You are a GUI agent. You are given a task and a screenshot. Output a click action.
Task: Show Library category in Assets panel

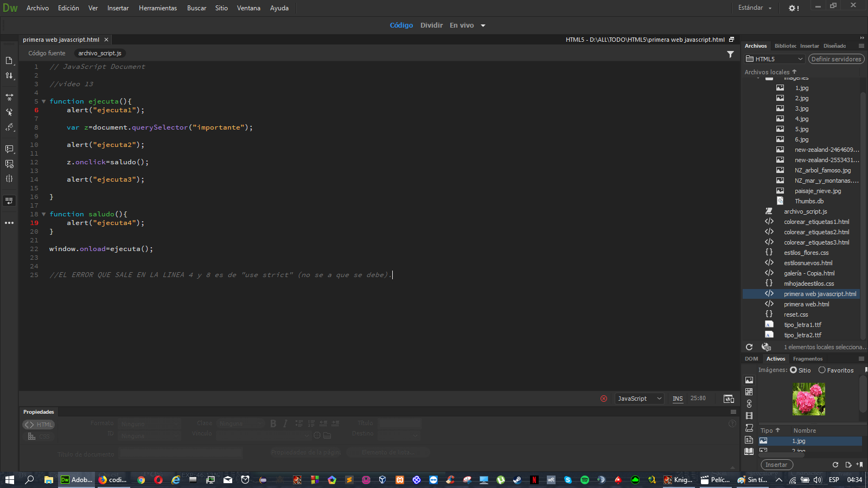coord(749,451)
